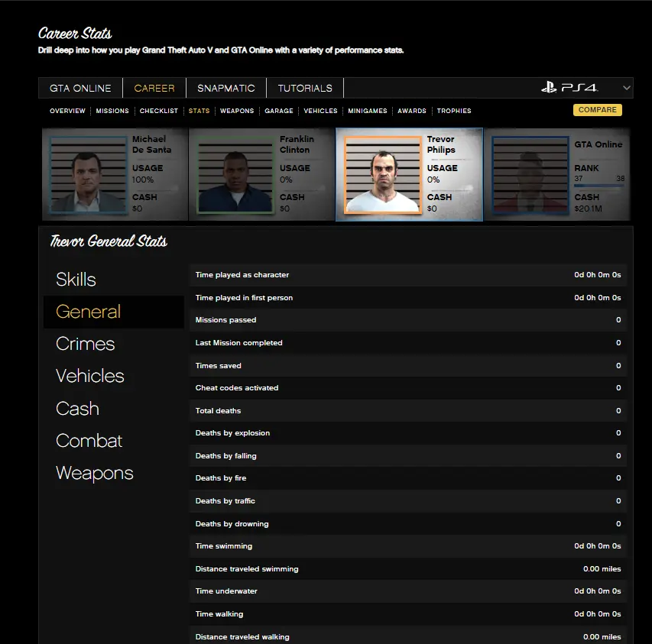View Cash stats category
Viewport: 652px width, 644px height.
coord(78,409)
